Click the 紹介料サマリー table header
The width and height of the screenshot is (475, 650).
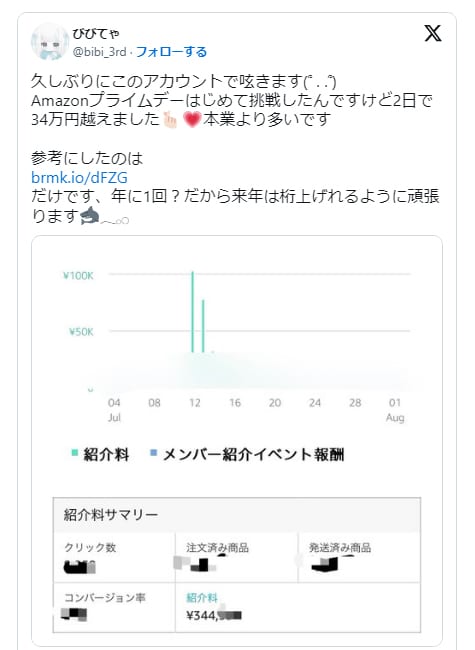[237, 515]
